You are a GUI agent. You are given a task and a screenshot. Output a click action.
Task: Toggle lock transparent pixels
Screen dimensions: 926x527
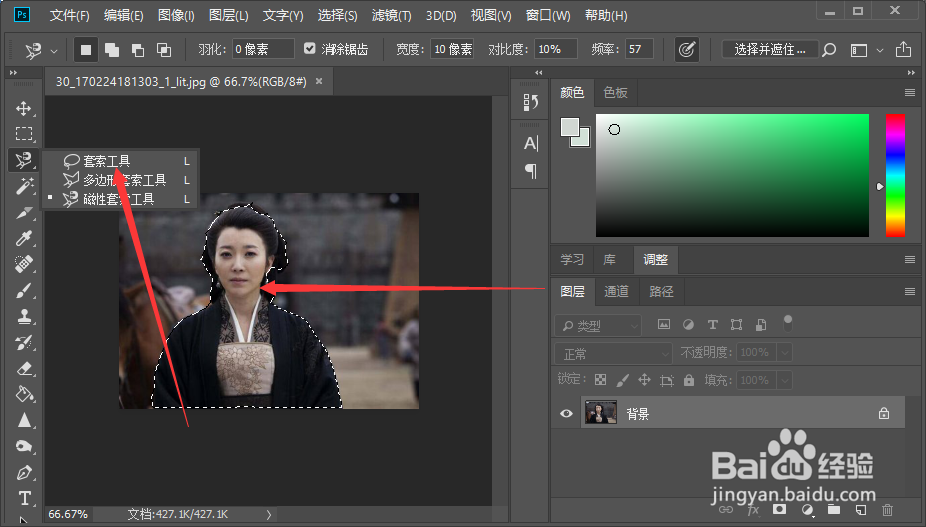[x=600, y=380]
